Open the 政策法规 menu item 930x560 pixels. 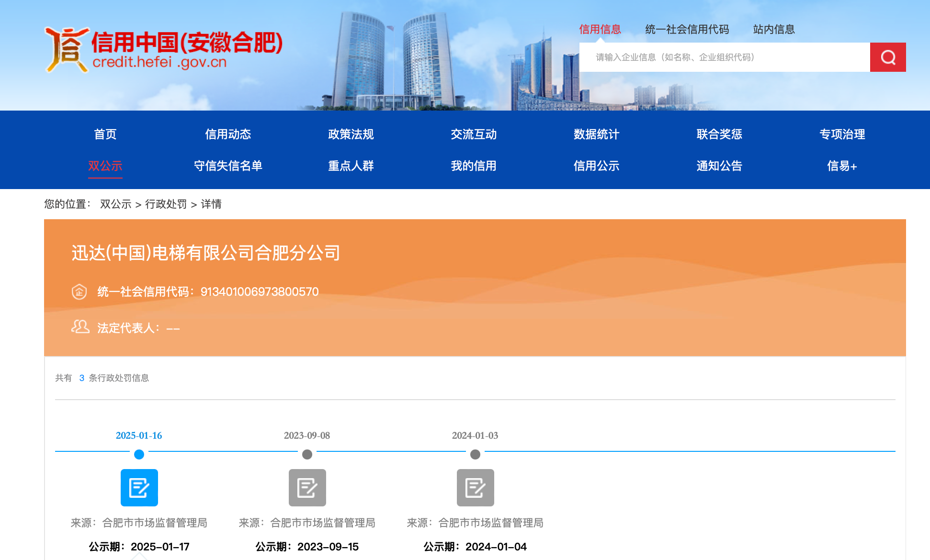tap(351, 134)
